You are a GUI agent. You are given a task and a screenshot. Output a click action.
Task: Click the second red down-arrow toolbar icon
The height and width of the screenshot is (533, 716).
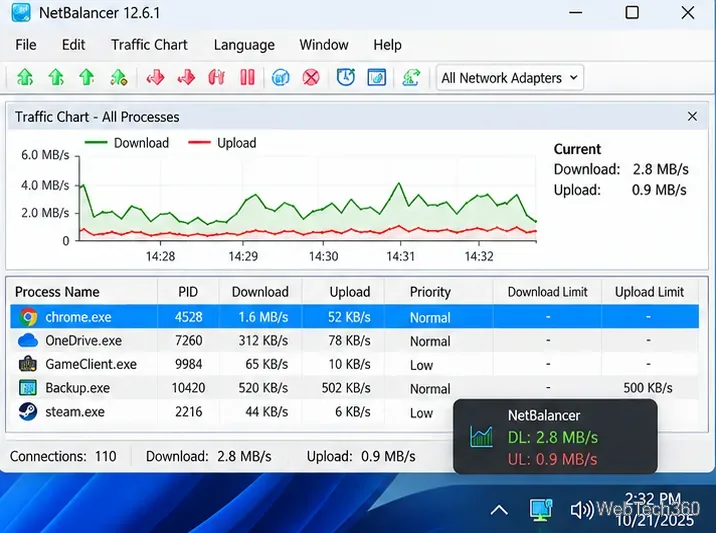click(x=186, y=78)
